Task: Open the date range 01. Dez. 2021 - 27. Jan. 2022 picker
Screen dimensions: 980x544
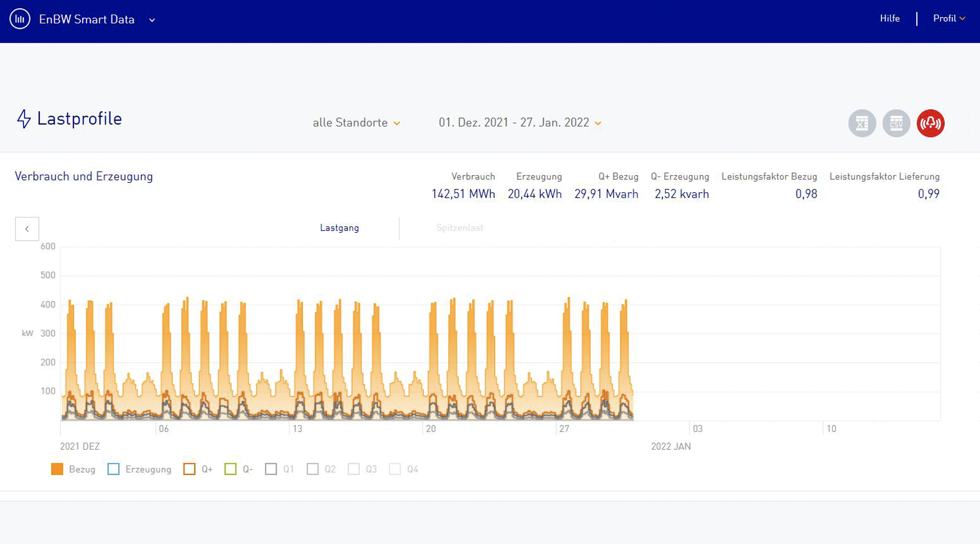Action: point(520,123)
